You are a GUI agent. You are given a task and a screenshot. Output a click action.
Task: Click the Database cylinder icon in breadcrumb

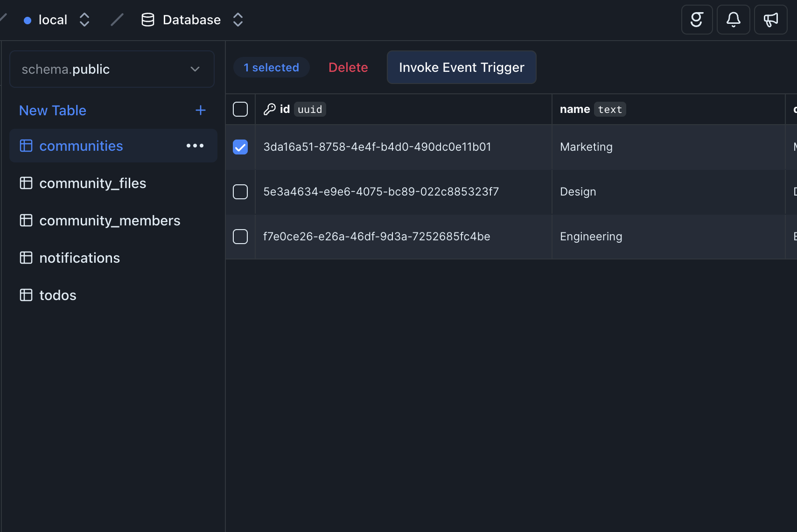point(148,20)
